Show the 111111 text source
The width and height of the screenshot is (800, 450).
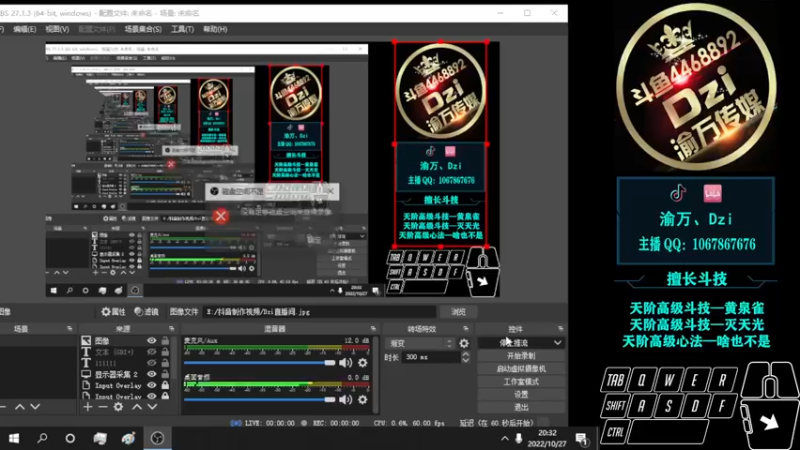point(152,363)
